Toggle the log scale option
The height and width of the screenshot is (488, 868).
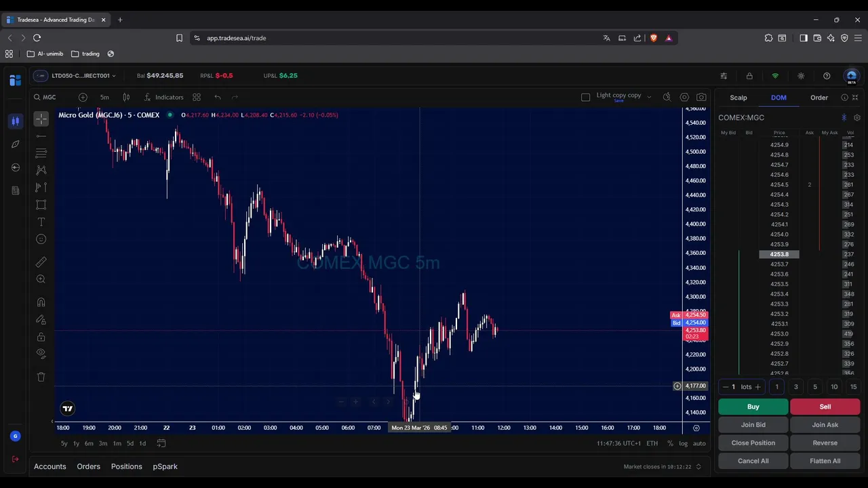pos(684,443)
